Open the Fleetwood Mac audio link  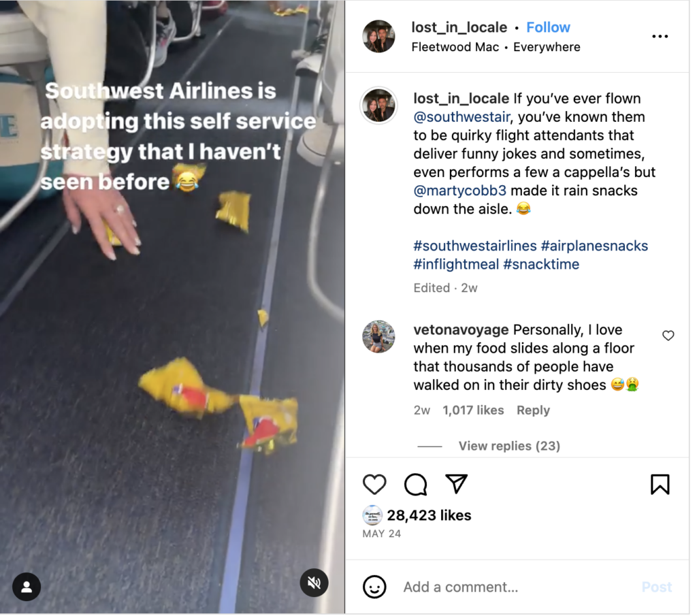click(455, 47)
